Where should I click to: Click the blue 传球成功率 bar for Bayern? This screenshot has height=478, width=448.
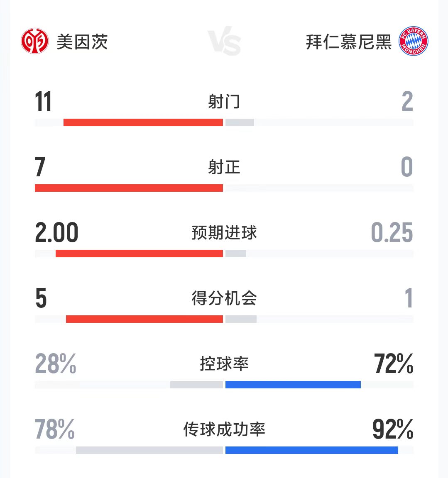coord(311,450)
